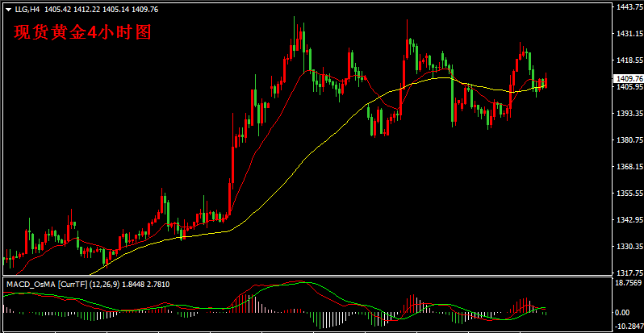Click the price scale value 1317.75
This screenshot has height=333, width=644.
[629, 273]
